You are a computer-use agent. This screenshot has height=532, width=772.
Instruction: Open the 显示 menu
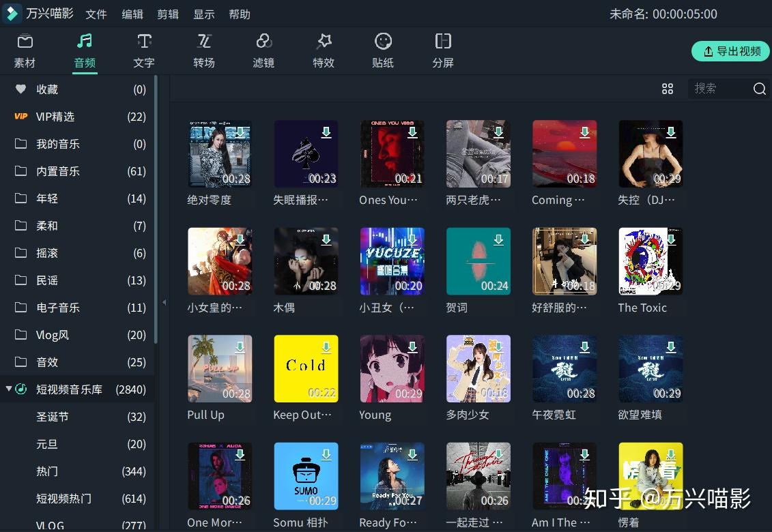click(x=204, y=14)
